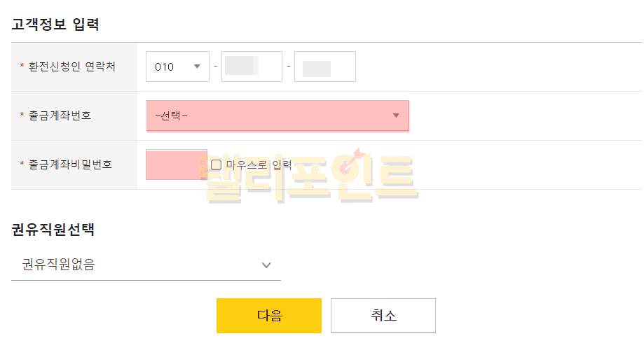The height and width of the screenshot is (357, 644).
Task: Click the 고객정보 입력 section heading
Action: click(55, 25)
